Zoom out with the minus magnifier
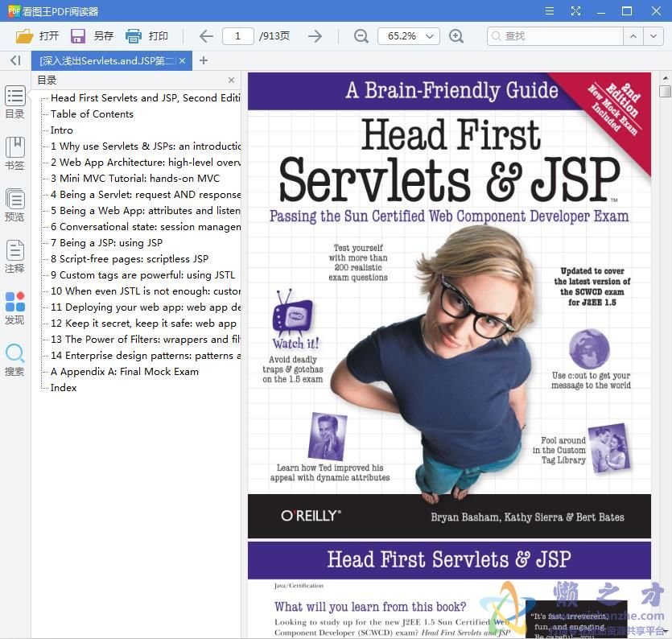The image size is (672, 639). 361,36
